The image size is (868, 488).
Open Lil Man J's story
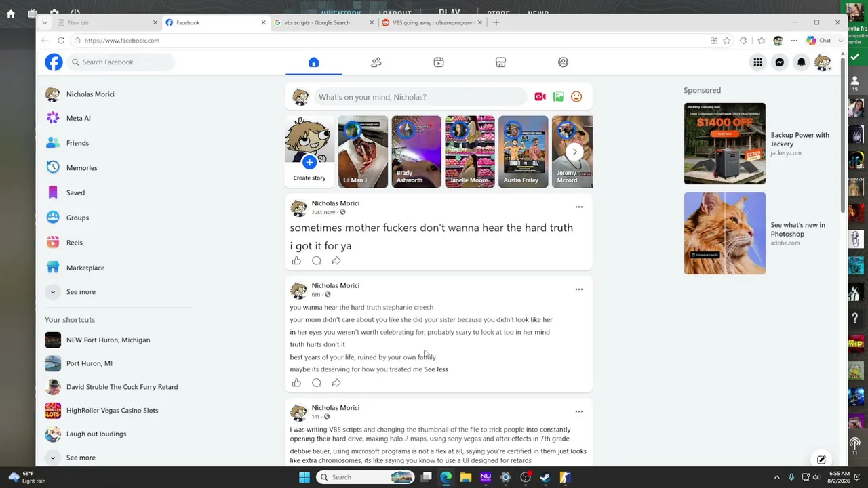point(363,152)
